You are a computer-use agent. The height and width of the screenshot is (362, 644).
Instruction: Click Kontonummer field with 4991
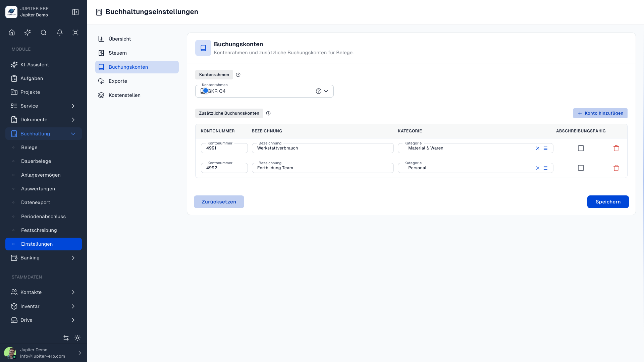point(224,148)
